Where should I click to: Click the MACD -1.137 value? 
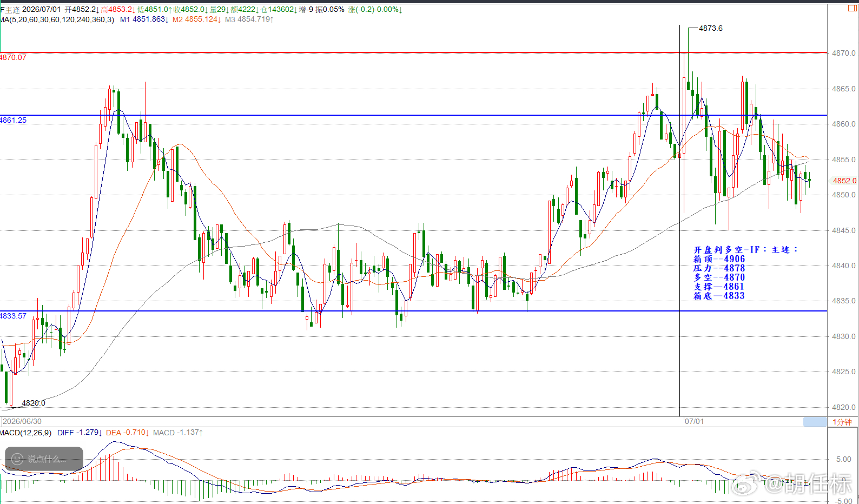[178, 433]
